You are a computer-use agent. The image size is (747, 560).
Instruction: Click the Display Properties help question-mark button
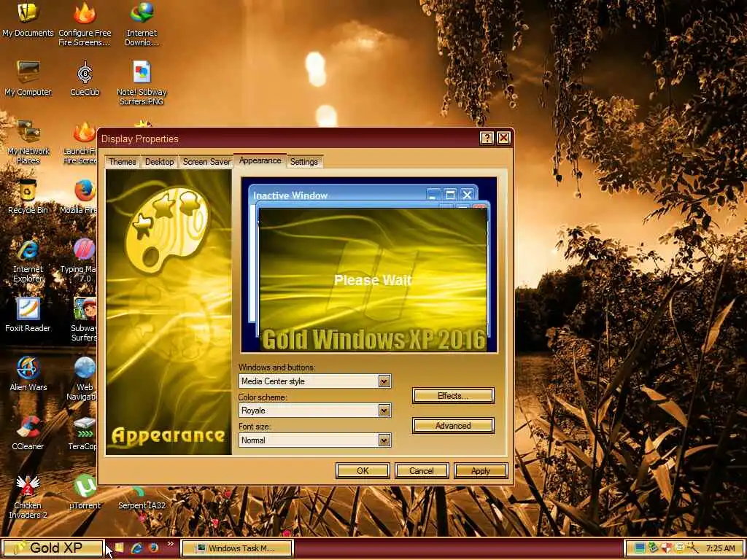(487, 138)
